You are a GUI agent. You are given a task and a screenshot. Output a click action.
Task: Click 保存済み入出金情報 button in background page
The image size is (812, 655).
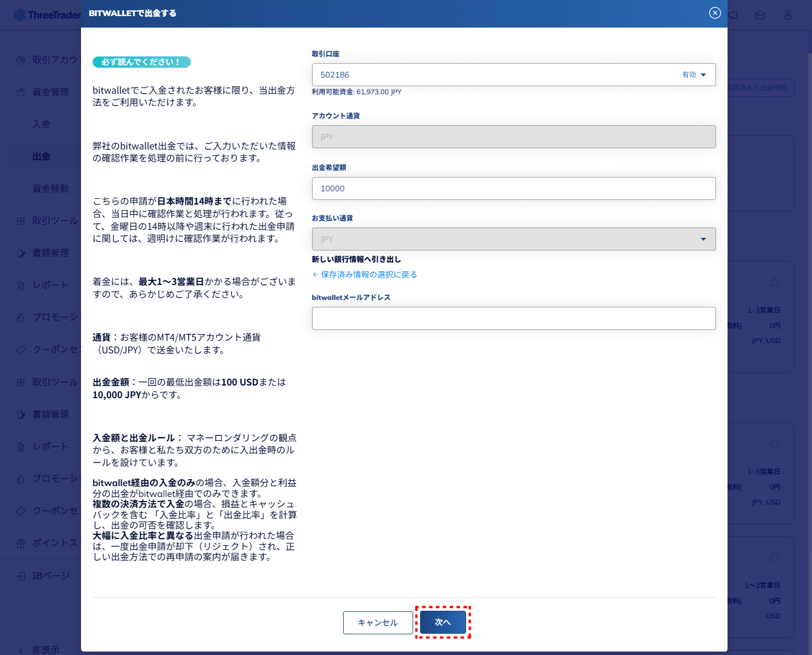[761, 88]
